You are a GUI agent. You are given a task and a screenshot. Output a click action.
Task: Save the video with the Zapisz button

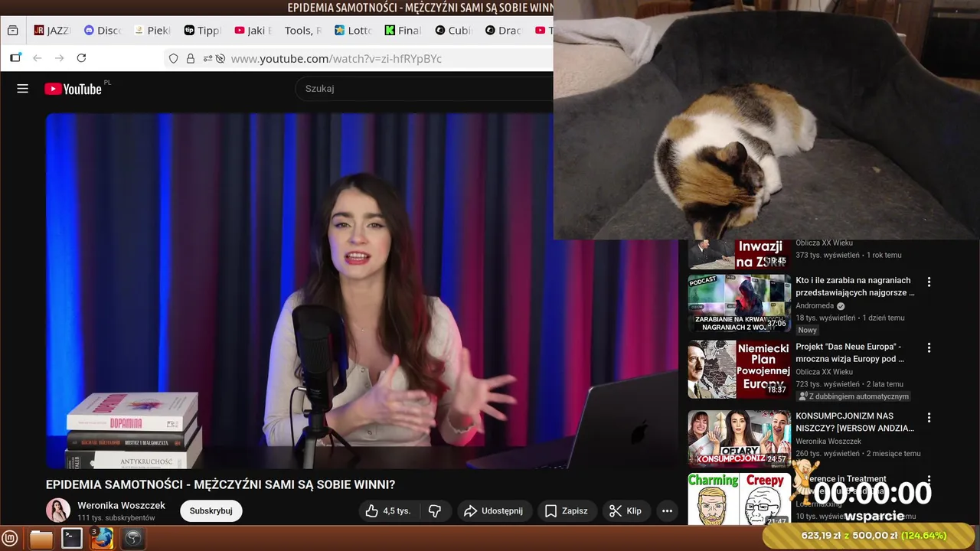pyautogui.click(x=567, y=511)
